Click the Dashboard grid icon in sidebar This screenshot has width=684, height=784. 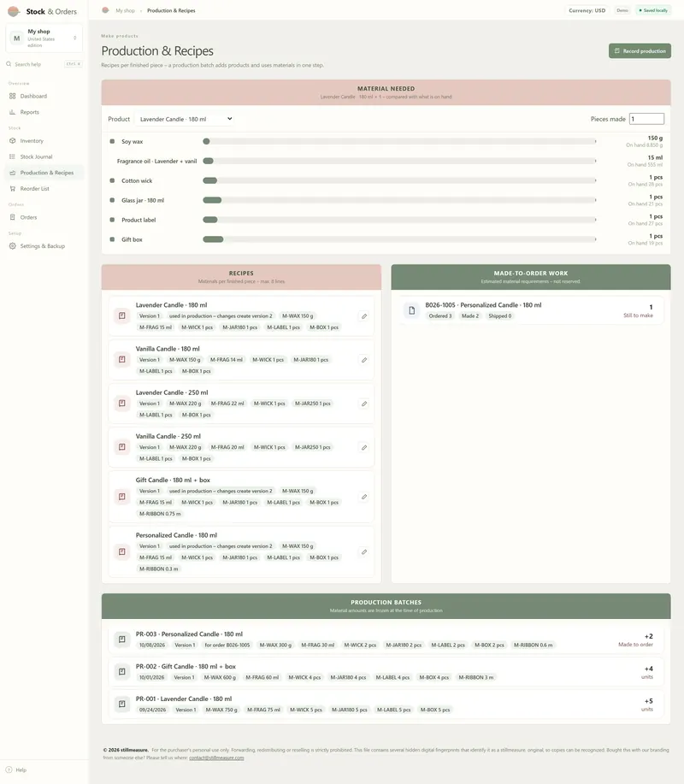(x=13, y=96)
